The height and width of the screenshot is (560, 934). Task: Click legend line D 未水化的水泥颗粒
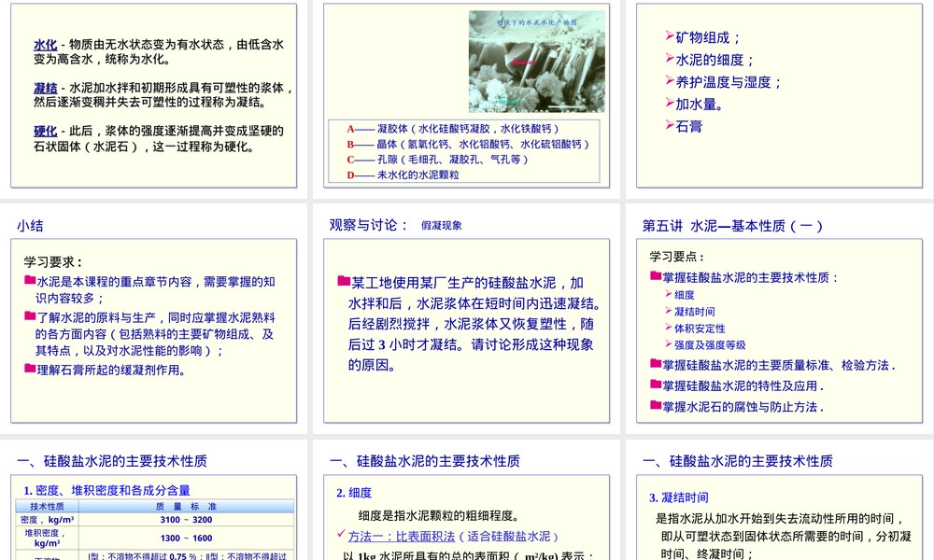pyautogui.click(x=403, y=175)
